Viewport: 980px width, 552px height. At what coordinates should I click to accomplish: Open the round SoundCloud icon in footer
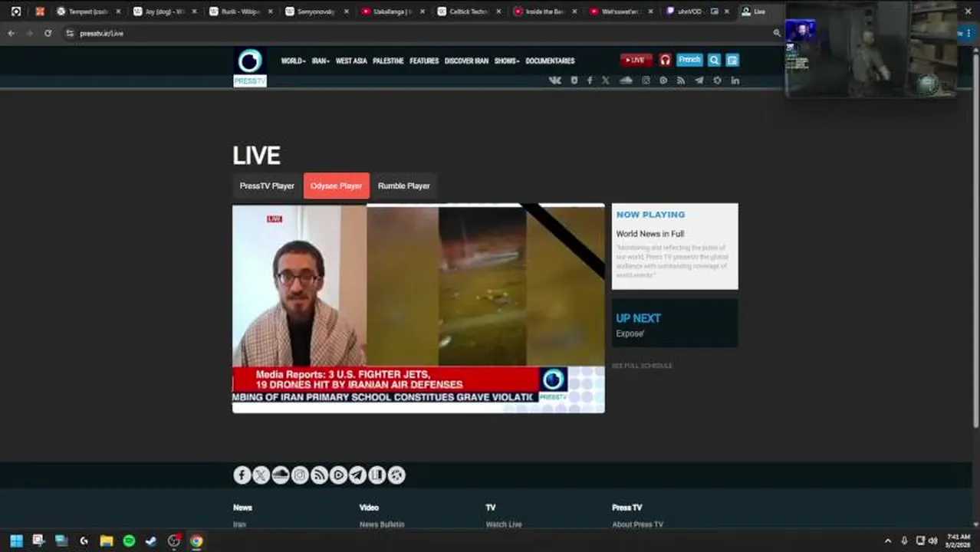pyautogui.click(x=281, y=475)
